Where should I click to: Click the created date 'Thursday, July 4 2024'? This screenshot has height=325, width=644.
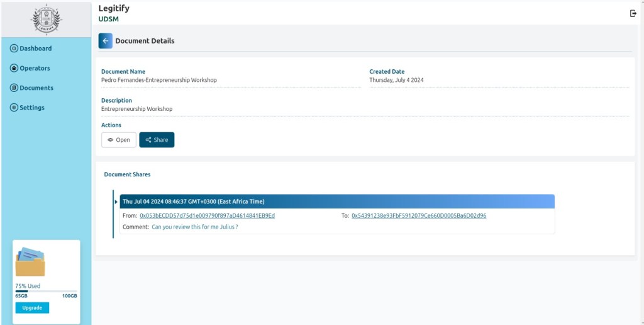(x=396, y=80)
